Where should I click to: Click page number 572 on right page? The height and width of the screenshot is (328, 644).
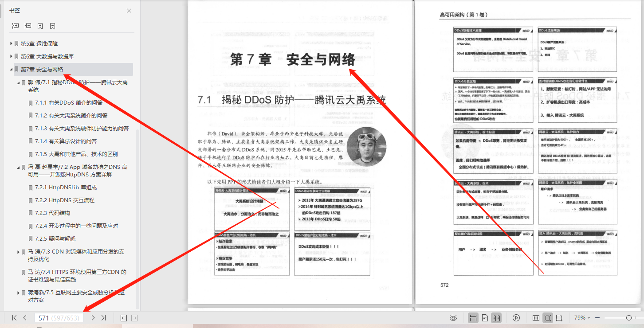[444, 285]
